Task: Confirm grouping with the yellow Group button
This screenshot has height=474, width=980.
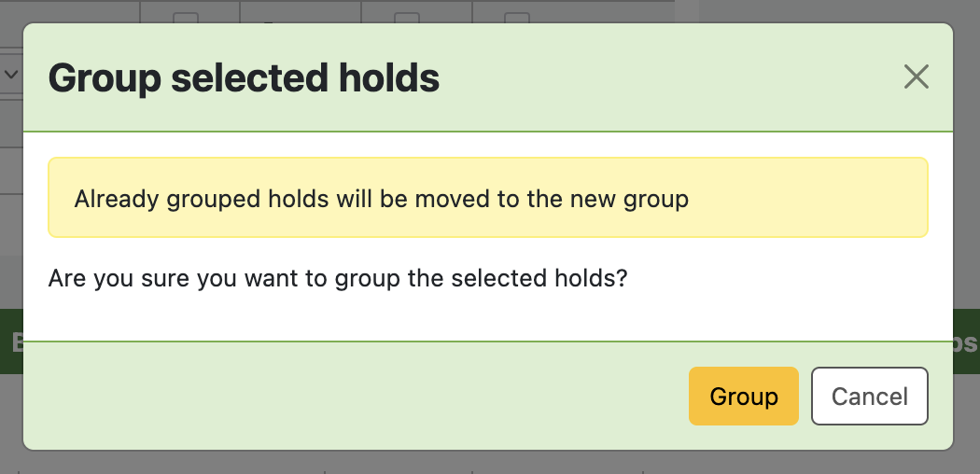Action: point(743,397)
